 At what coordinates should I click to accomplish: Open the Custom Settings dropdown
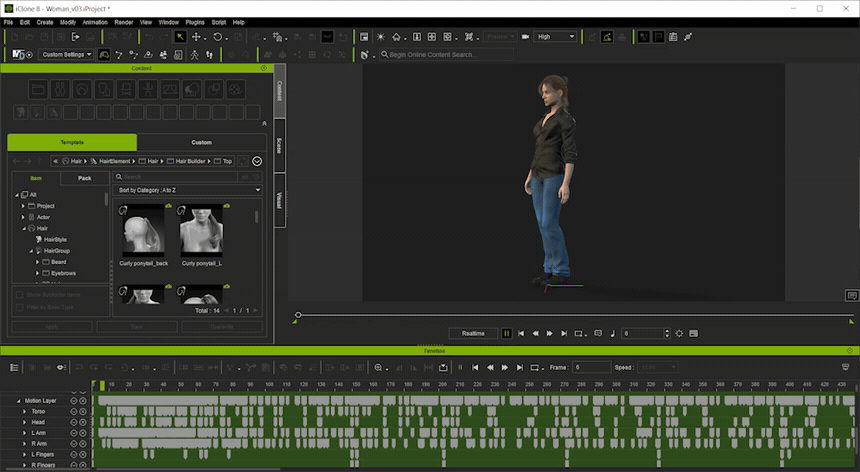(x=67, y=54)
